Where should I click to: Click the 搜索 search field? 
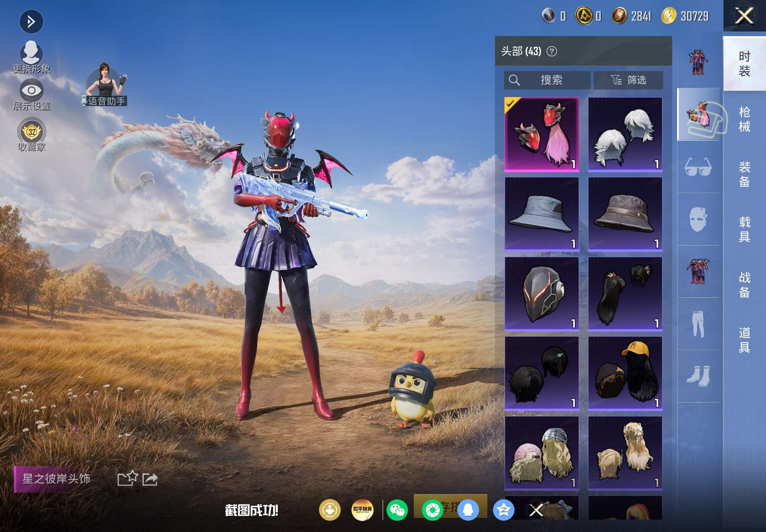point(547,80)
